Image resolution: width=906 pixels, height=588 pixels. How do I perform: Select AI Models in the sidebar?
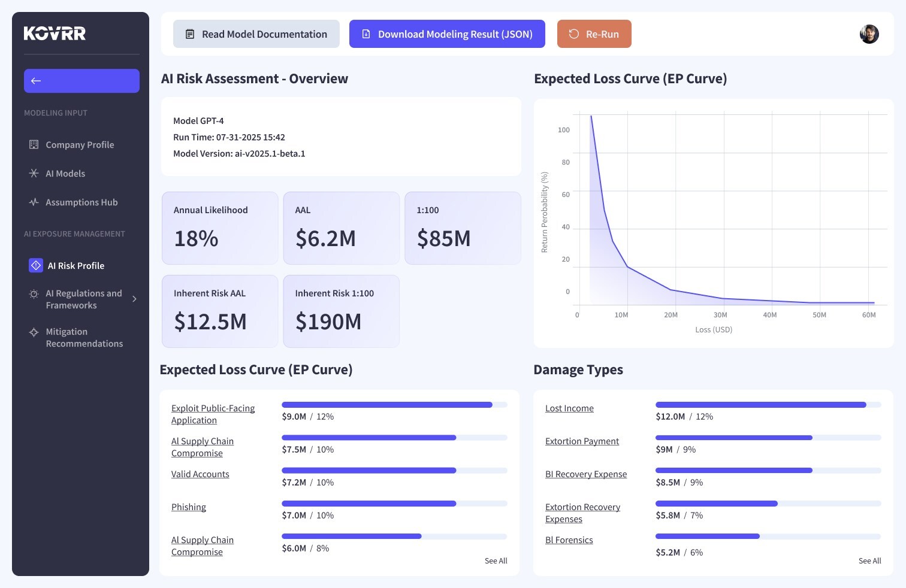click(65, 174)
